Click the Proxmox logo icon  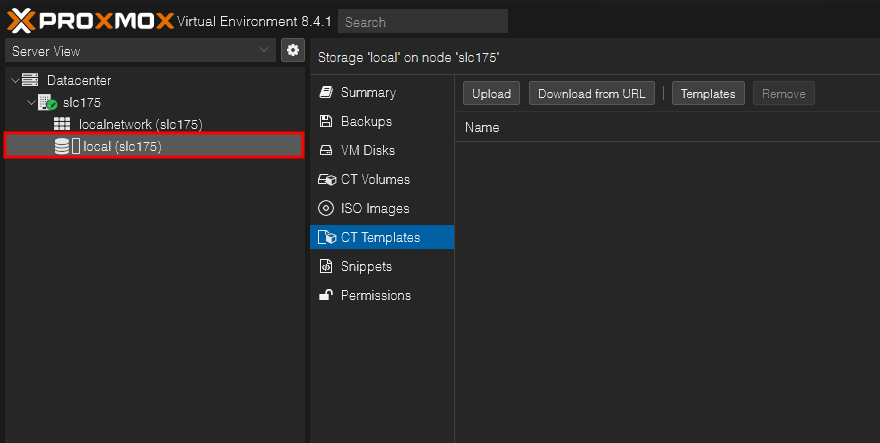point(21,21)
